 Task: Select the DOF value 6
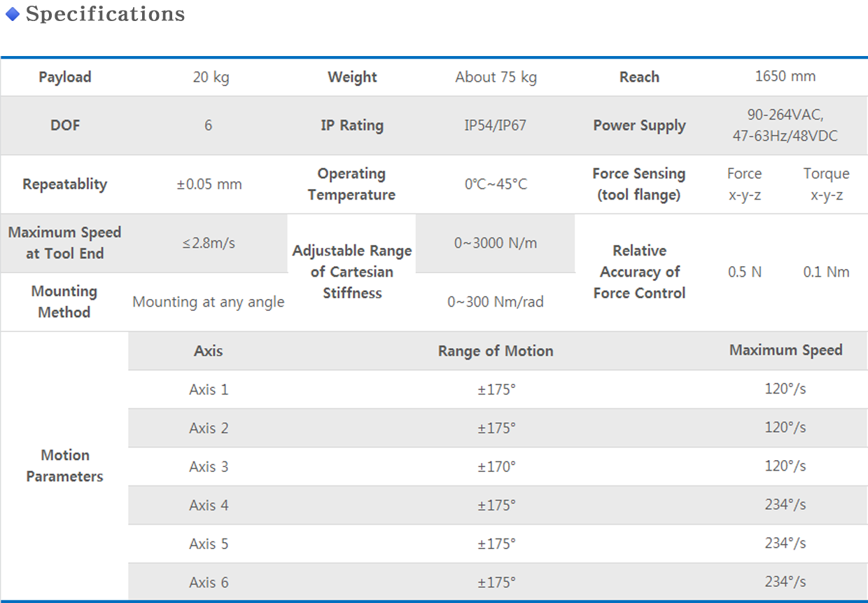point(208,125)
